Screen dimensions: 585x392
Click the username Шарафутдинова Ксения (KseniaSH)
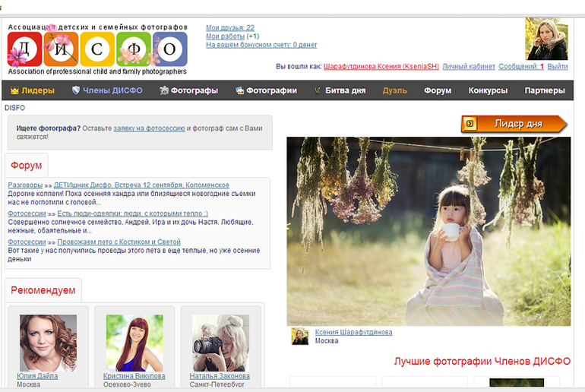click(x=381, y=66)
